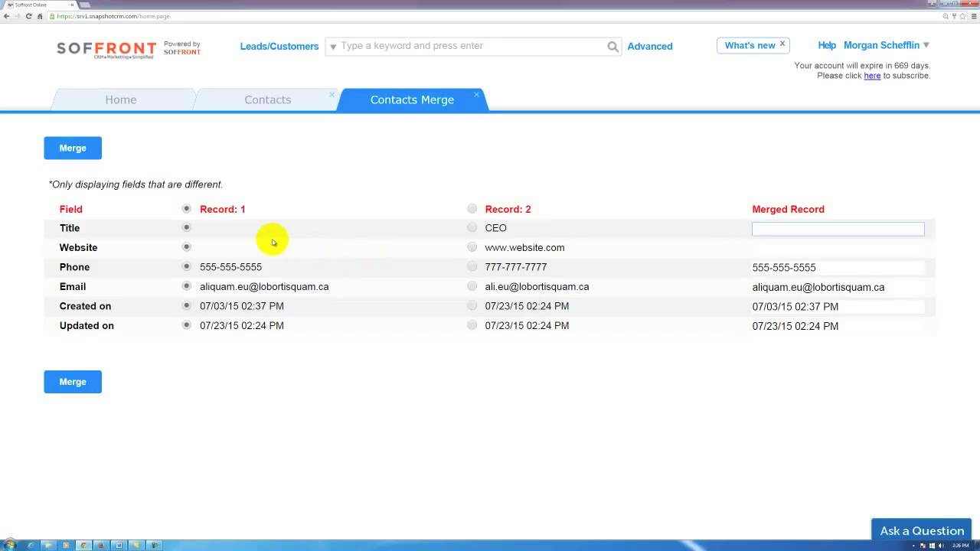Click the zoom magnifier in address bar
The width and height of the screenshot is (980, 551).
(946, 16)
